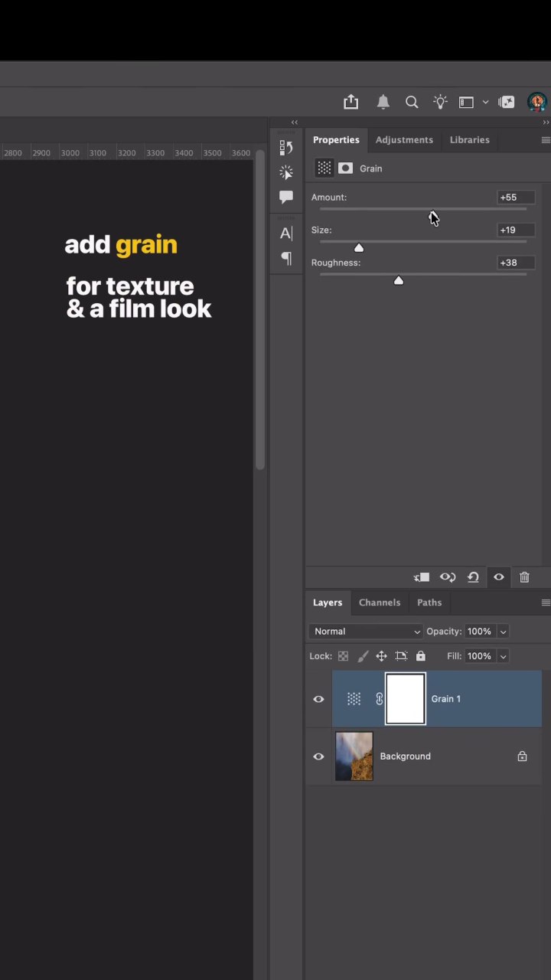Open the Layers panel menu
This screenshot has height=980, width=551.
coord(546,603)
